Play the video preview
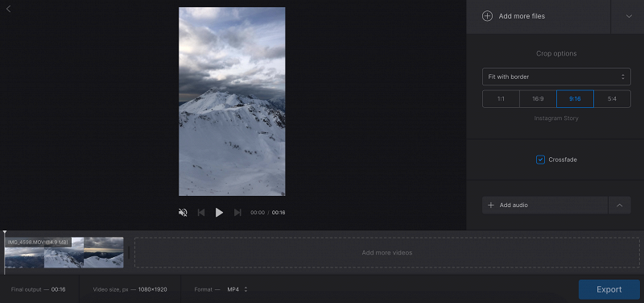 coord(219,212)
